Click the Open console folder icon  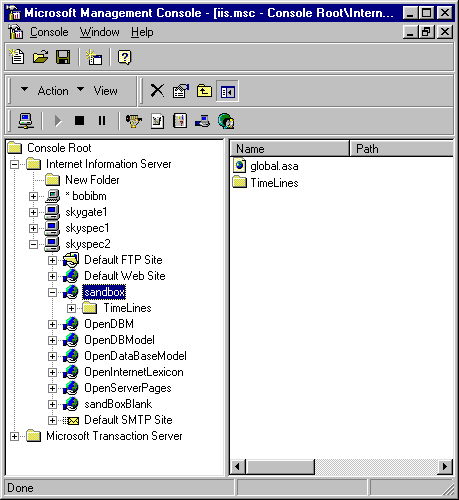click(40, 57)
